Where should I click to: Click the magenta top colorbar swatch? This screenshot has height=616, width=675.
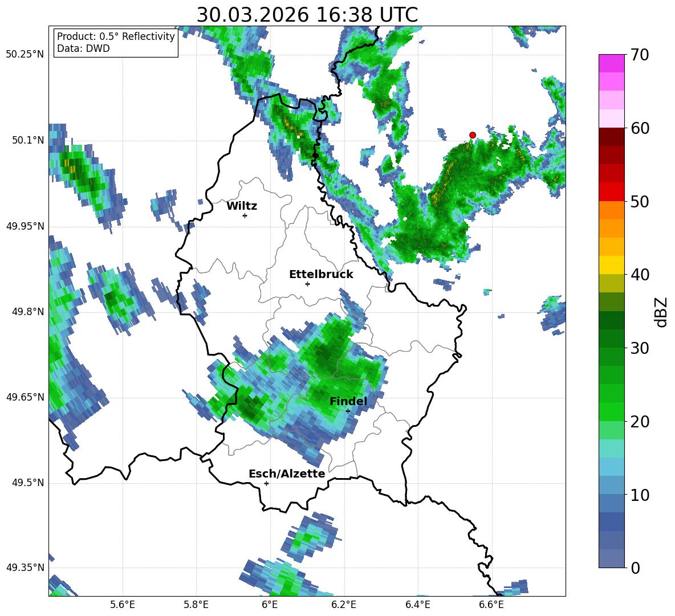pos(611,63)
